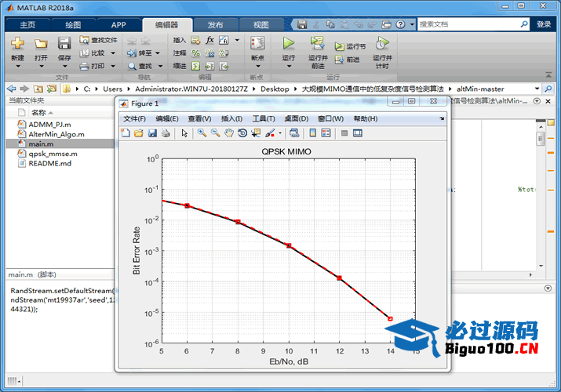Toggle Insert Colorbar in Figure 1
Screen dimensions: 561x392
click(x=313, y=133)
